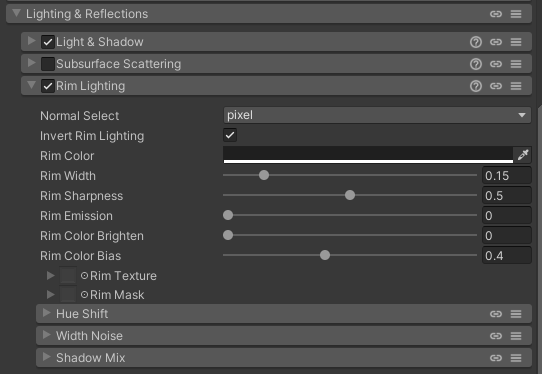
Task: Click link icon on Width Noise row
Action: coord(496,336)
